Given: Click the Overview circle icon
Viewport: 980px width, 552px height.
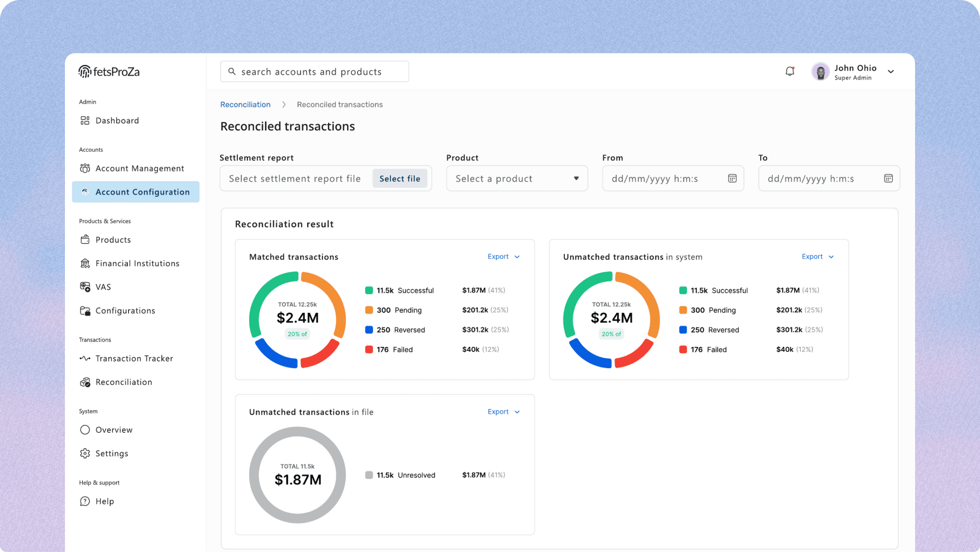Looking at the screenshot, I should coord(85,430).
